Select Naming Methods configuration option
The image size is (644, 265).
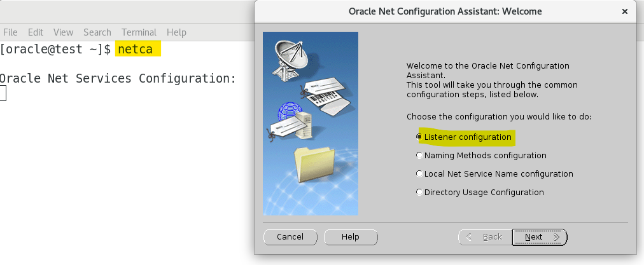(x=419, y=156)
